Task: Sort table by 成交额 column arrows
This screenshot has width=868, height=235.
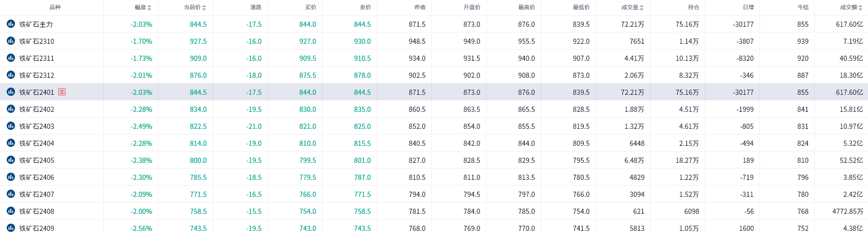Action: [860, 8]
